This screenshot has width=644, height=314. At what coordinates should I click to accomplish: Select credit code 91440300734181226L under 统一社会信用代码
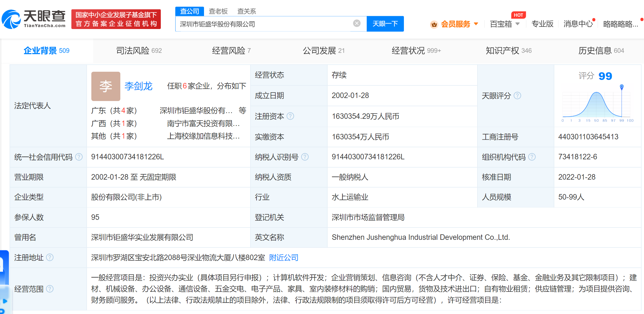127,157
